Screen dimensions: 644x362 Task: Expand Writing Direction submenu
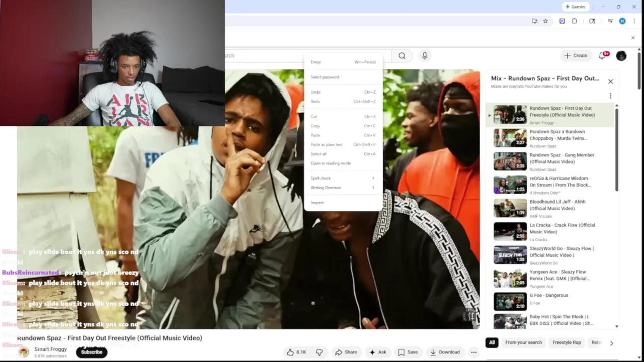[x=343, y=188]
